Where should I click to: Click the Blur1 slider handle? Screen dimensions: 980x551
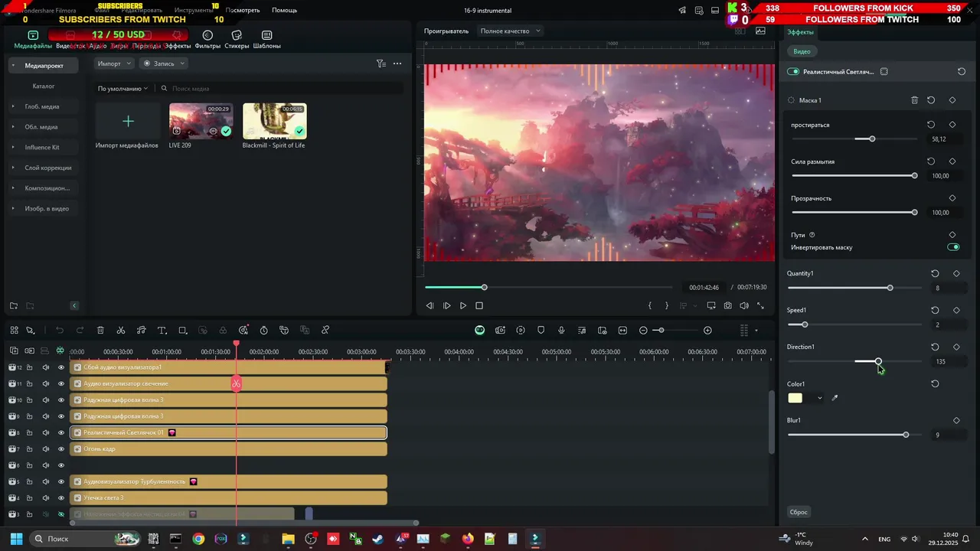(x=906, y=435)
